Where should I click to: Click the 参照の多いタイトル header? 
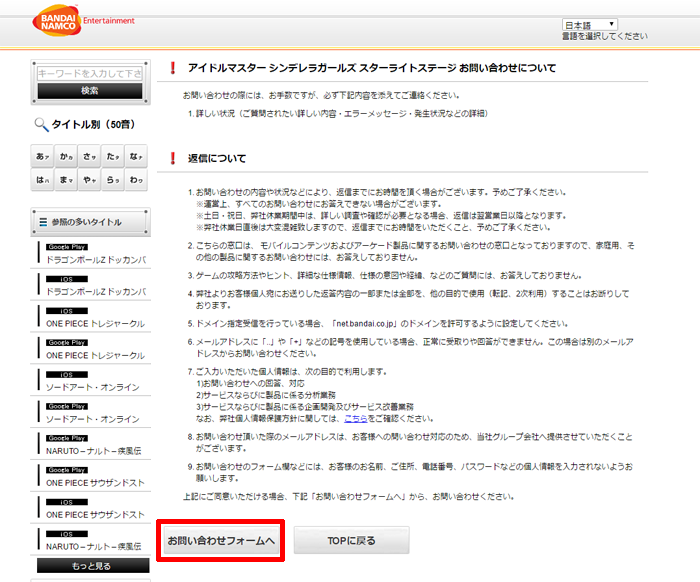point(90,222)
